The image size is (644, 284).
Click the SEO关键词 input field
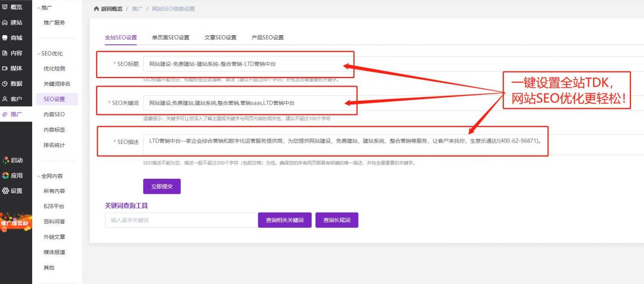(x=393, y=103)
